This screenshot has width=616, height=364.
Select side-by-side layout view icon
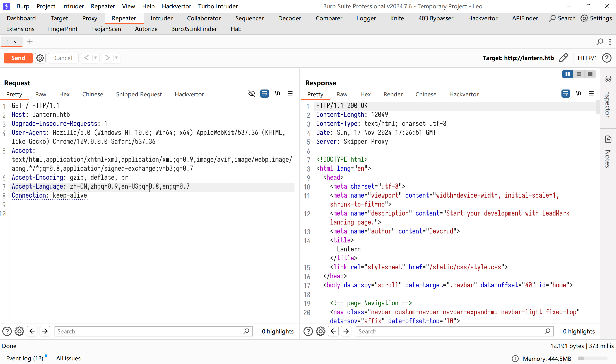click(568, 74)
